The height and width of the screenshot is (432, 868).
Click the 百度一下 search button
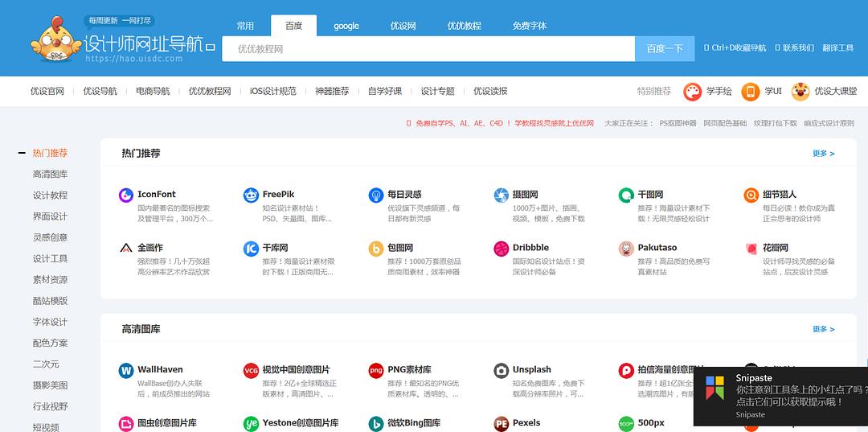(x=665, y=49)
